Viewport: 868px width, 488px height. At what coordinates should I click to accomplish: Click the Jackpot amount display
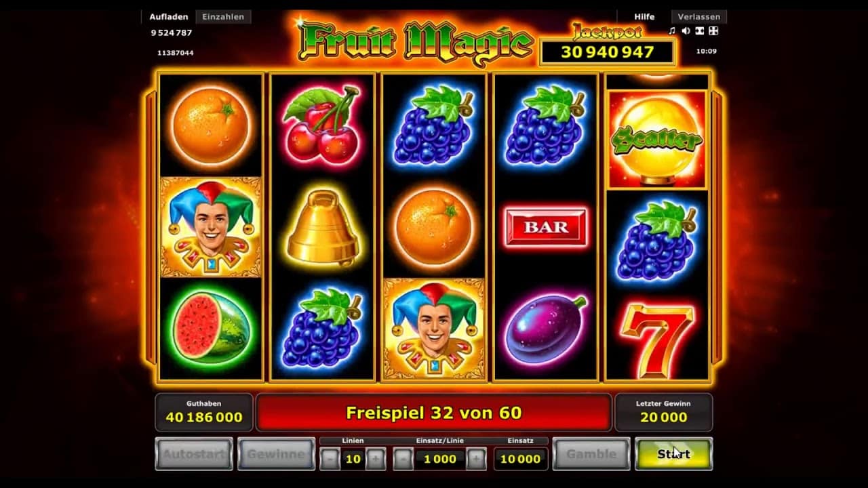point(607,52)
